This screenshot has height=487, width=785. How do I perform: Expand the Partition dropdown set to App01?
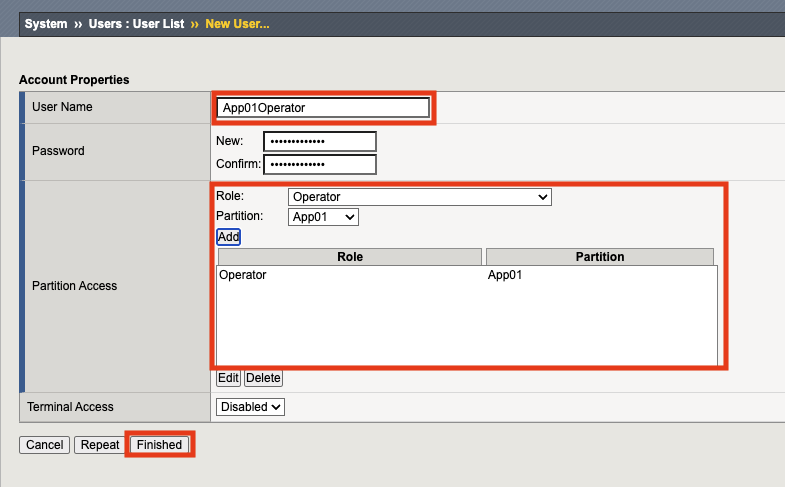pos(323,217)
